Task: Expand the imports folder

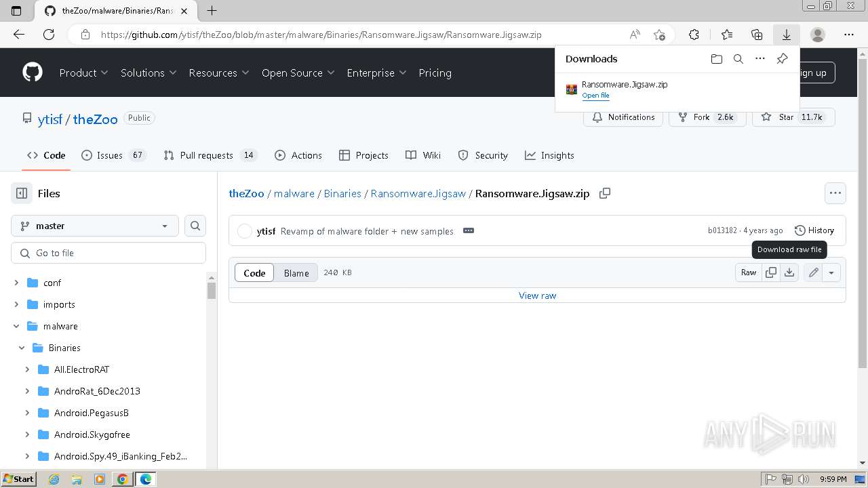Action: [x=16, y=304]
